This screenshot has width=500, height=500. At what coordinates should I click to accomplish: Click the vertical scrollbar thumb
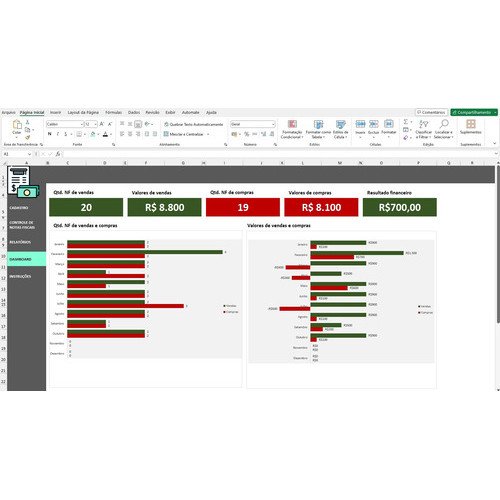click(x=498, y=245)
